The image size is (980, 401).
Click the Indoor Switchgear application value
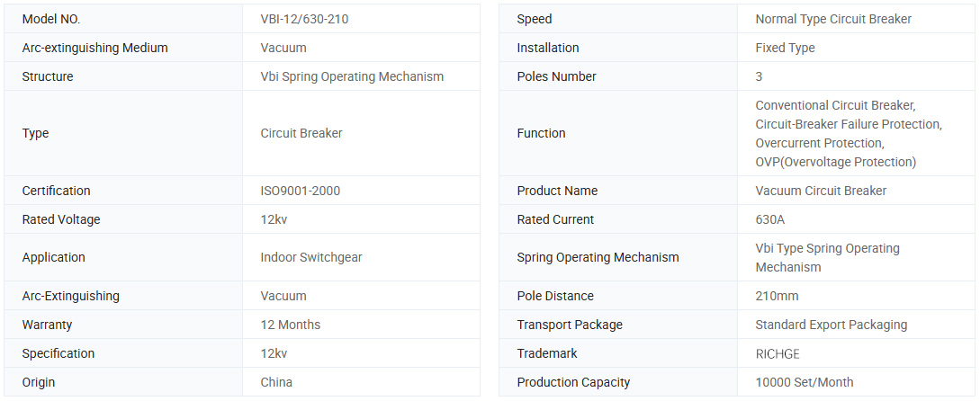tap(311, 257)
